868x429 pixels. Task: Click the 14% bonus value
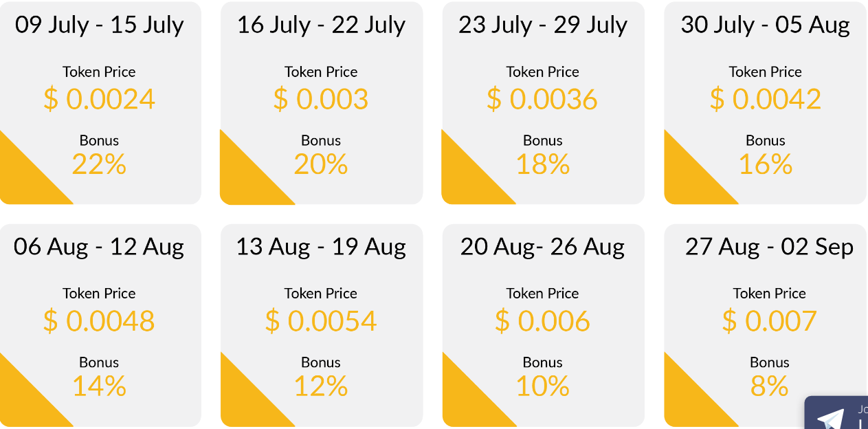(99, 386)
